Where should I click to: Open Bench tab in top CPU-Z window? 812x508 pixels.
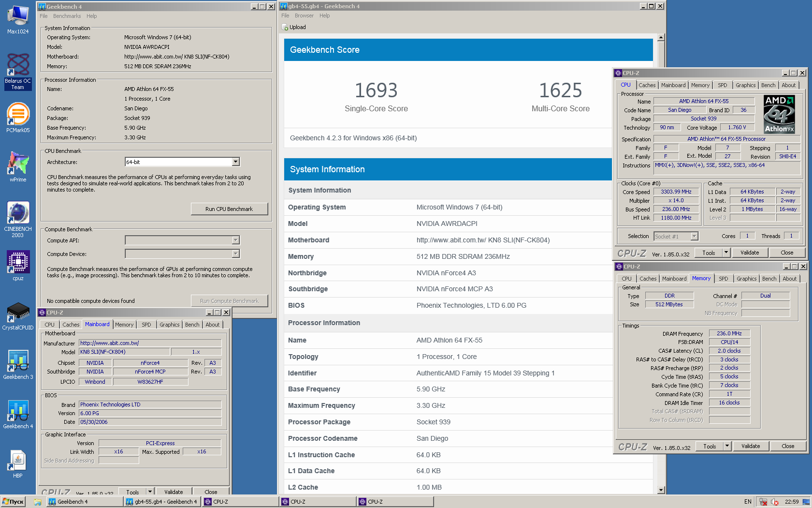[x=768, y=85]
